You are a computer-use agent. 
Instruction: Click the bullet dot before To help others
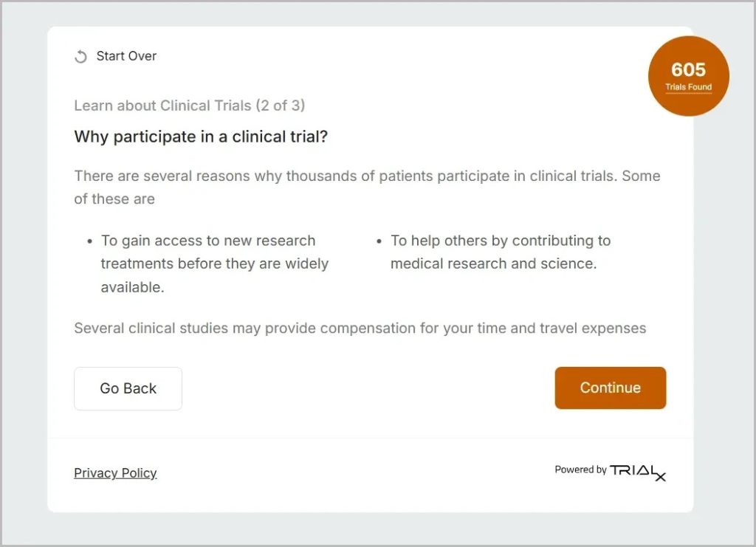pos(379,241)
